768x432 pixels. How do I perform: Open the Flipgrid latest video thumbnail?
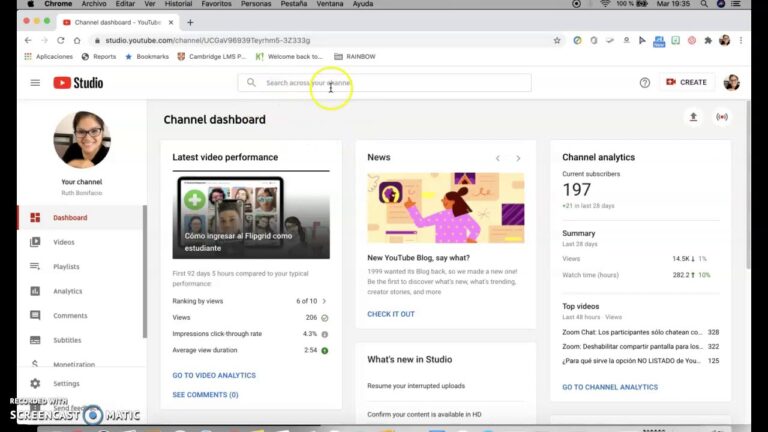point(251,217)
